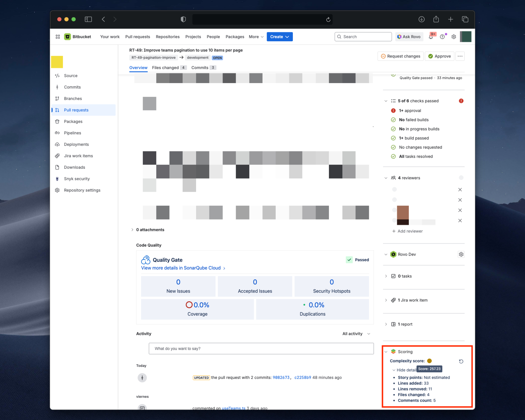Click the refresh complexity score icon
The height and width of the screenshot is (420, 525).
point(461,361)
